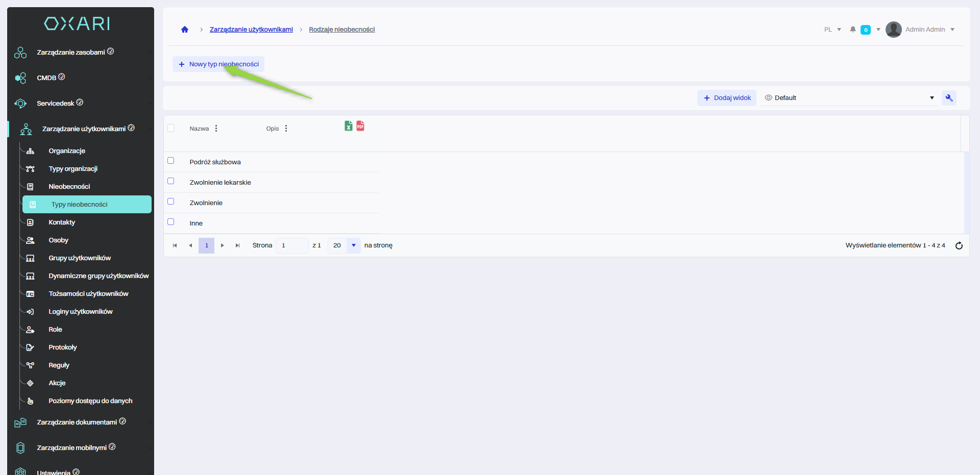Expand the items per page dropdown
980x475 pixels.
point(353,245)
